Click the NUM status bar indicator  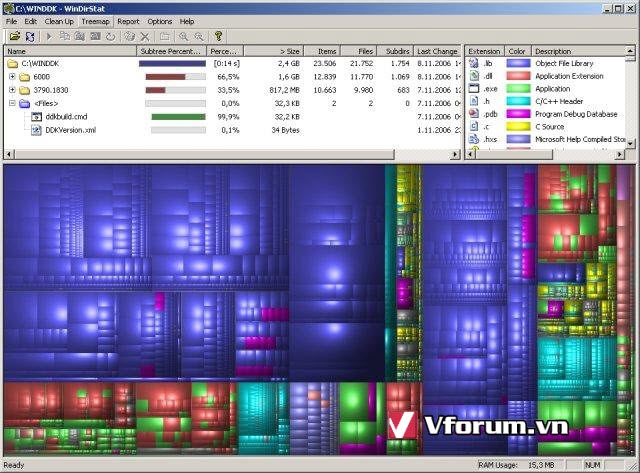[x=593, y=465]
